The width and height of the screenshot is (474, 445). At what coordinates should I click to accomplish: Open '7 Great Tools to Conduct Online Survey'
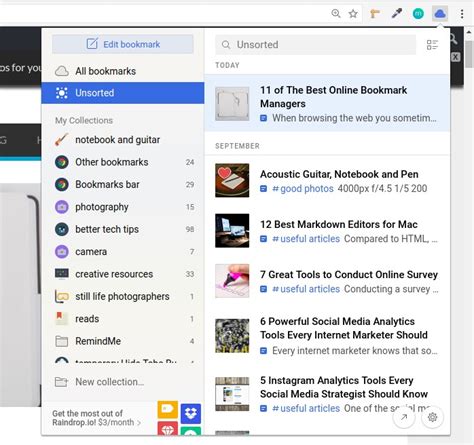tap(327, 281)
